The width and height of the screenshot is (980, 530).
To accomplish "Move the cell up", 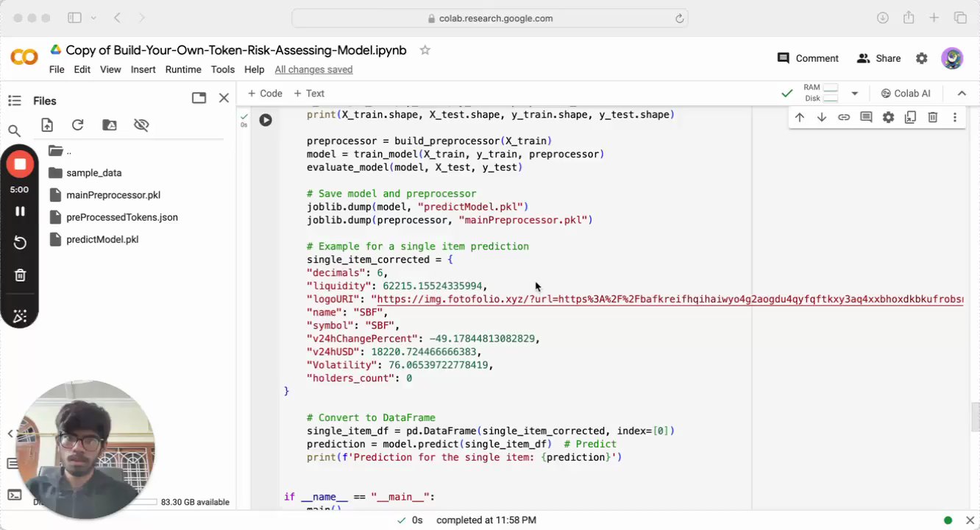I will [800, 117].
